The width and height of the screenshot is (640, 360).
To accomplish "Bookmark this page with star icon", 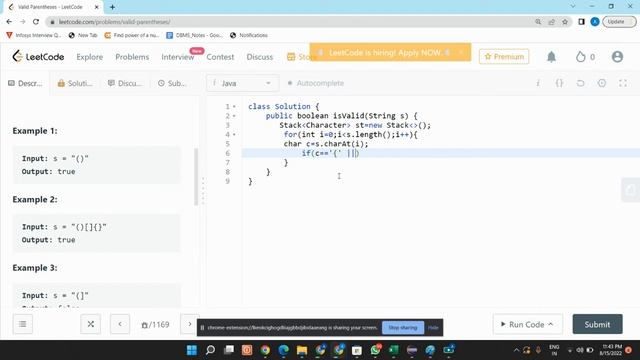I will [x=565, y=22].
